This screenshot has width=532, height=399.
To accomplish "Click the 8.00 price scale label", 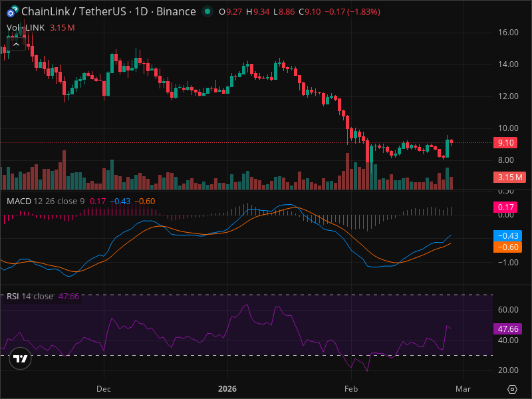I will coord(506,160).
